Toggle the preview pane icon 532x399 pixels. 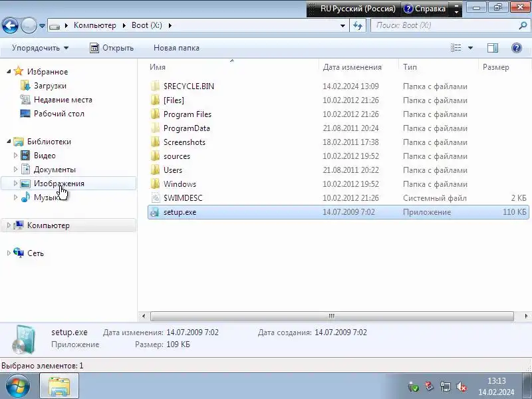pos(493,48)
